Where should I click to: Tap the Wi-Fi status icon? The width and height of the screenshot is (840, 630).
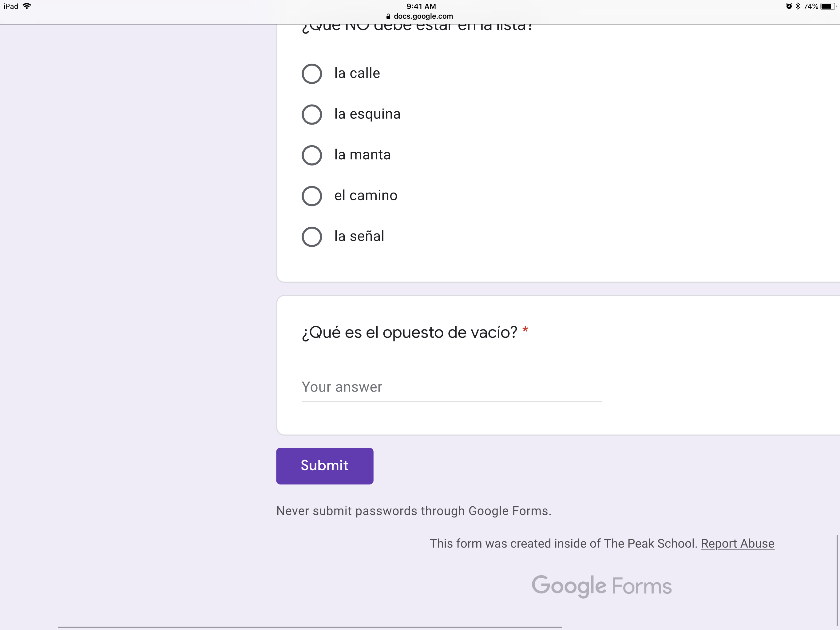pyautogui.click(x=27, y=6)
